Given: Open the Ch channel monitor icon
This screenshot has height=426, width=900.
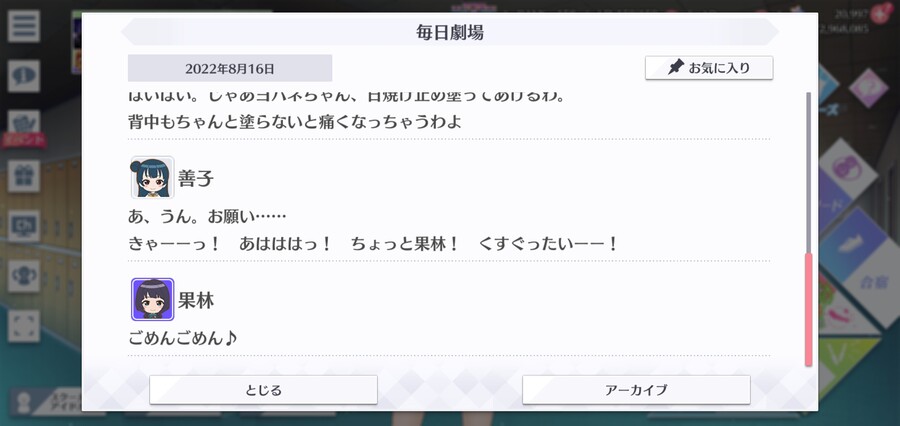Looking at the screenshot, I should point(24,226).
